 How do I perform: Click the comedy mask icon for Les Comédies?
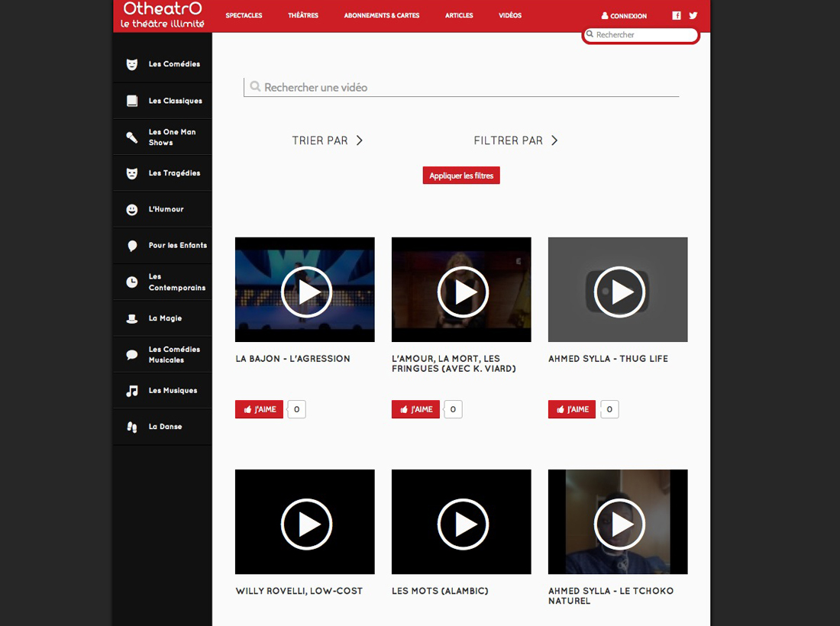coord(132,65)
